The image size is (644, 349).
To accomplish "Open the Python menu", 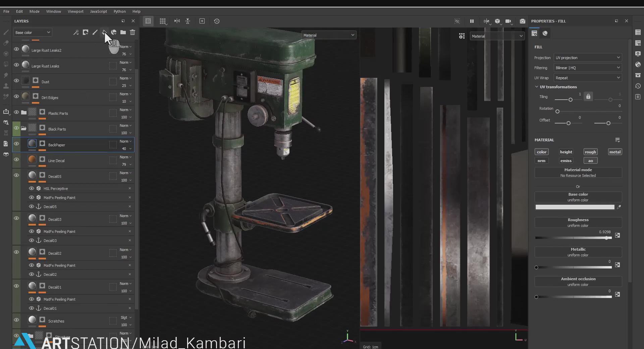I will click(119, 11).
